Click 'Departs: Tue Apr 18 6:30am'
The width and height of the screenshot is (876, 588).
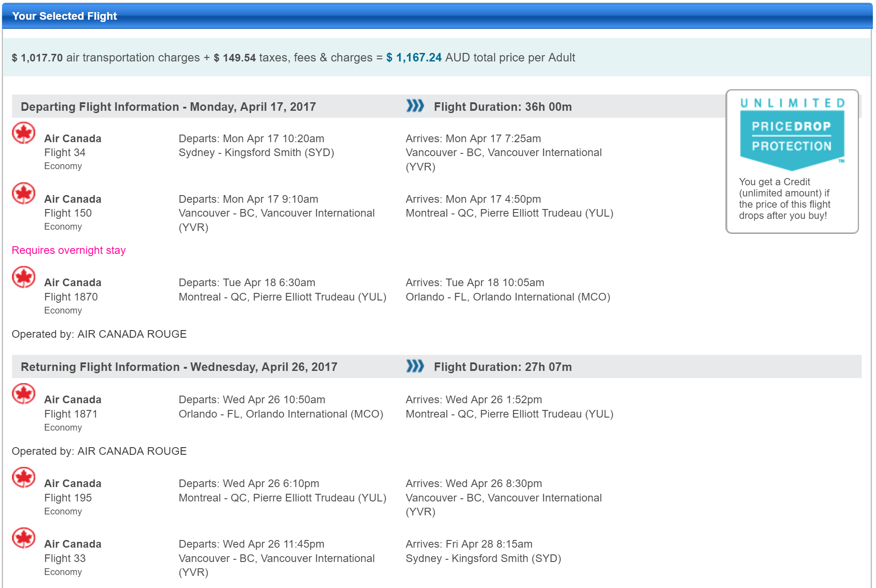[247, 283]
